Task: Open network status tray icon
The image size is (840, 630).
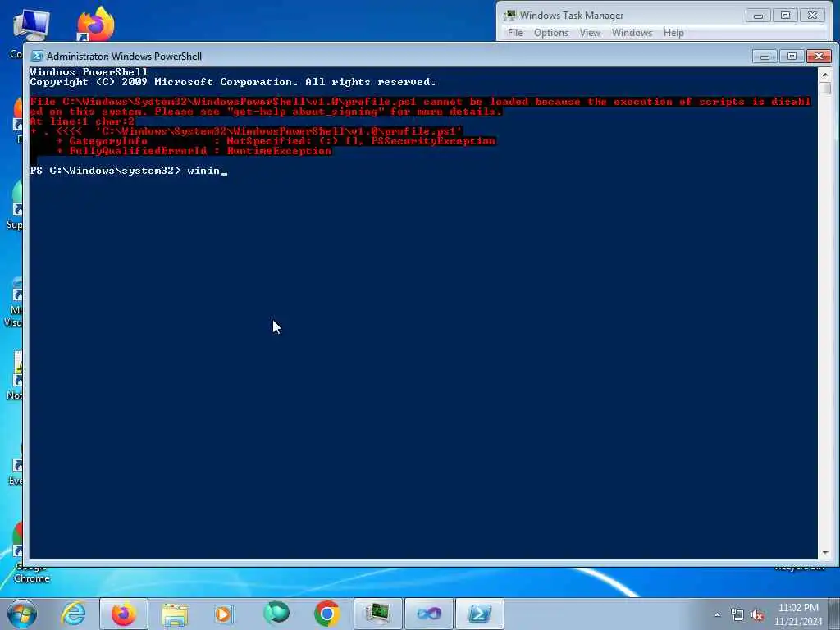Action: coord(737,614)
